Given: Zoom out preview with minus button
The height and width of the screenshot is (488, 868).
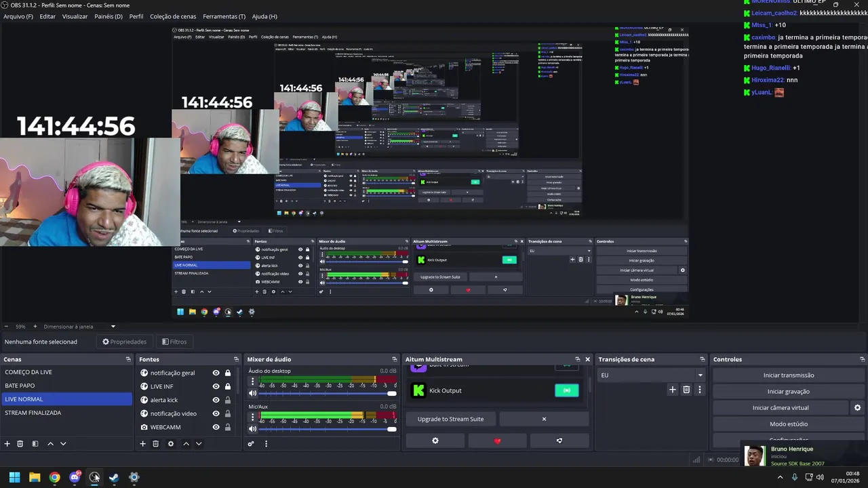Looking at the screenshot, I should click(x=5, y=327).
